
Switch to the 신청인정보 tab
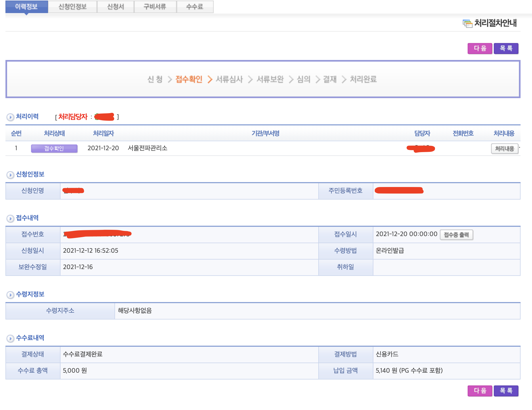point(72,7)
